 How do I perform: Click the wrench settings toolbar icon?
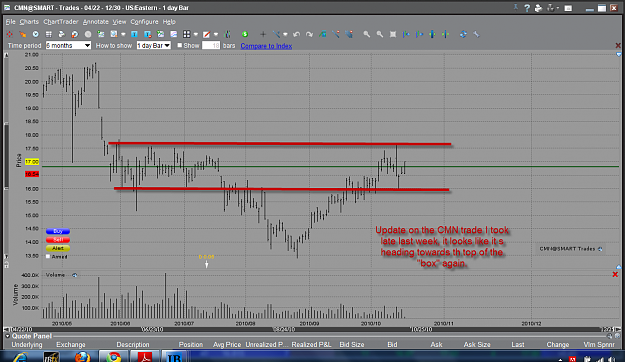click(x=476, y=34)
